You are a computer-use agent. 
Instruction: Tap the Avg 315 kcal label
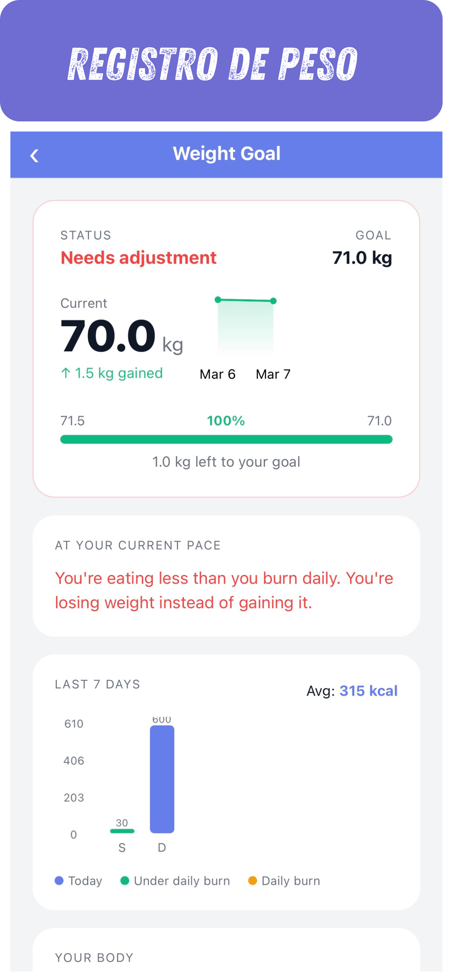click(x=352, y=691)
